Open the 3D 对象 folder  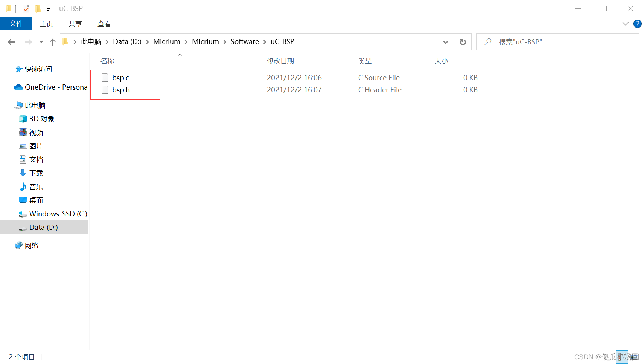coord(42,119)
